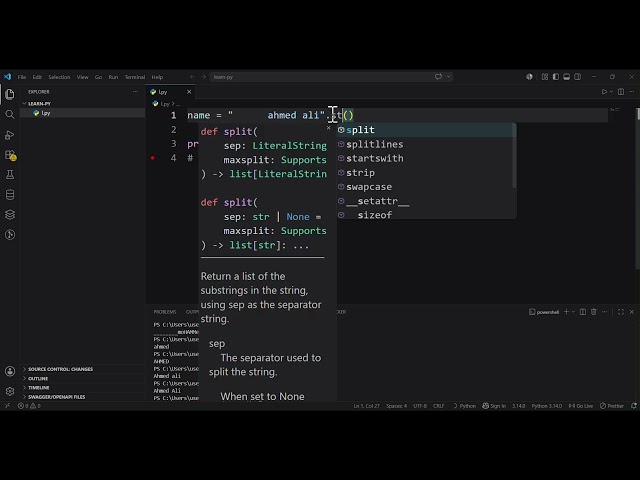The image size is (640, 480).
Task: Click Ln 1, Col 27 in status bar
Action: click(367, 406)
